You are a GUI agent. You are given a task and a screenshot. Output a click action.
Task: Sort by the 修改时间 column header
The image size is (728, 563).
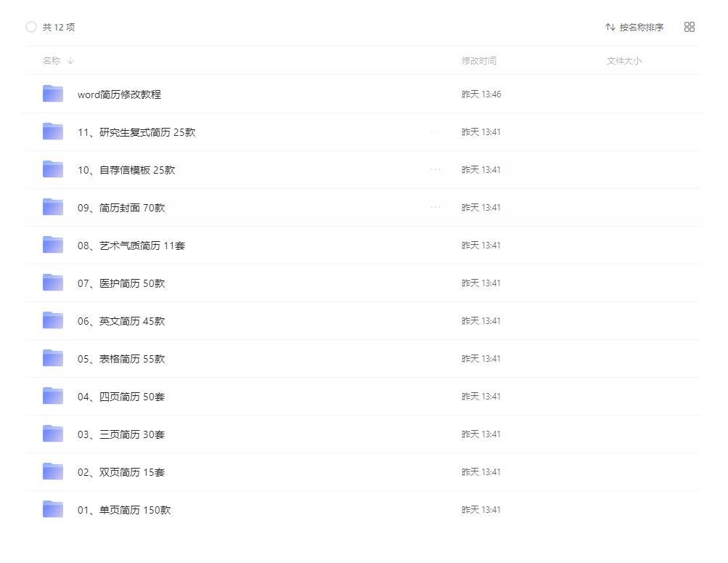pos(478,60)
